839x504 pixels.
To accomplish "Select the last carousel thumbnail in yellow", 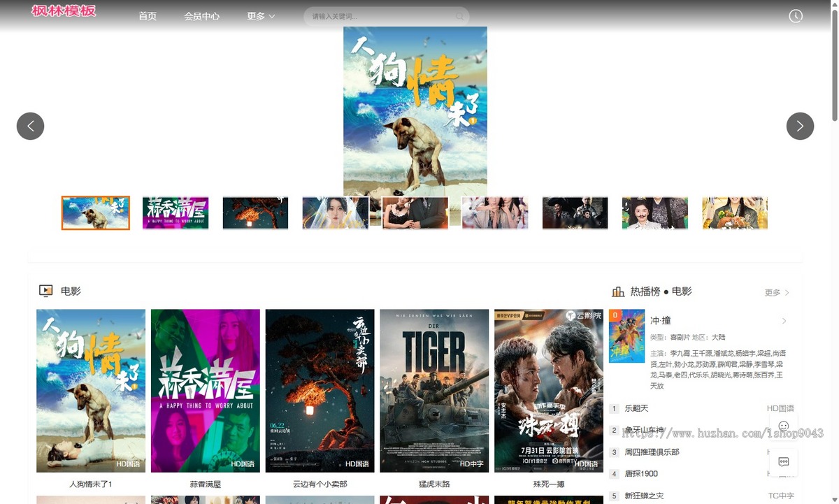I will coord(735,213).
